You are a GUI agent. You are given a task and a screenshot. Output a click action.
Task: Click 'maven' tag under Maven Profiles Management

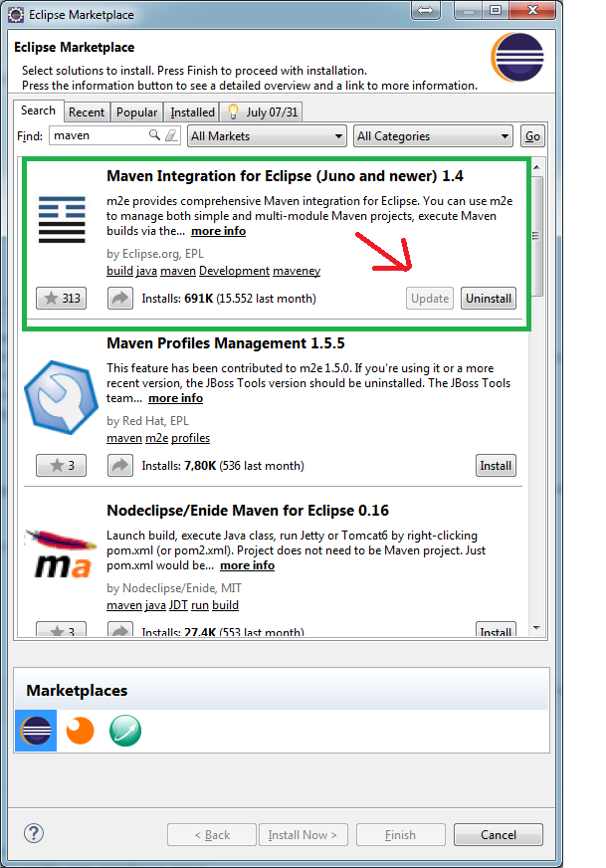tap(124, 438)
